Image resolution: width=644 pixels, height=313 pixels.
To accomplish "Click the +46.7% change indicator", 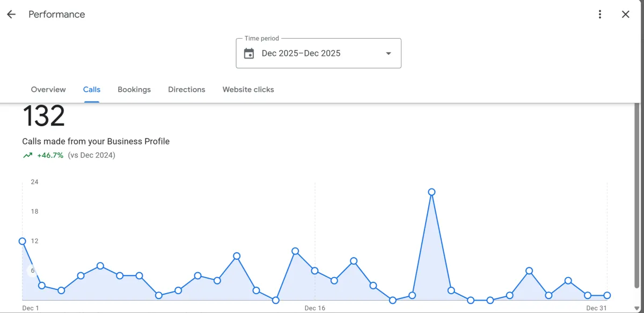I will pos(50,155).
